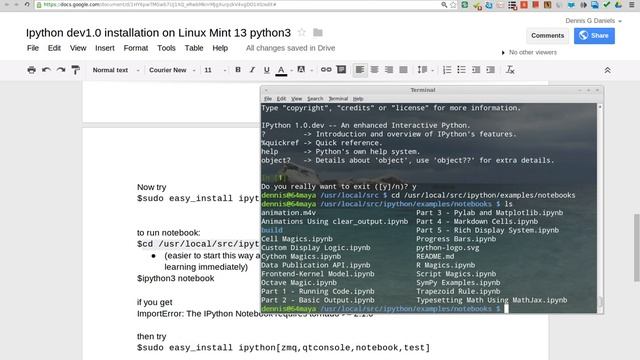Viewport: 640px width, 360px height.
Task: Toggle bold formatting
Action: pyautogui.click(x=238, y=70)
